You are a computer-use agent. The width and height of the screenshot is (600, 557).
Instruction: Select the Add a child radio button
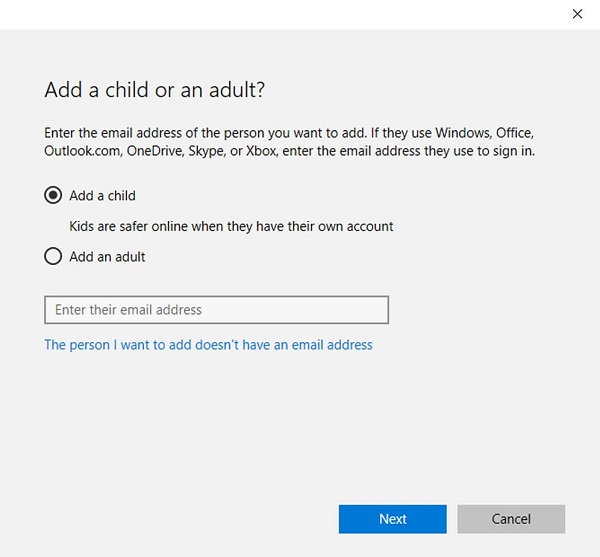(53, 195)
